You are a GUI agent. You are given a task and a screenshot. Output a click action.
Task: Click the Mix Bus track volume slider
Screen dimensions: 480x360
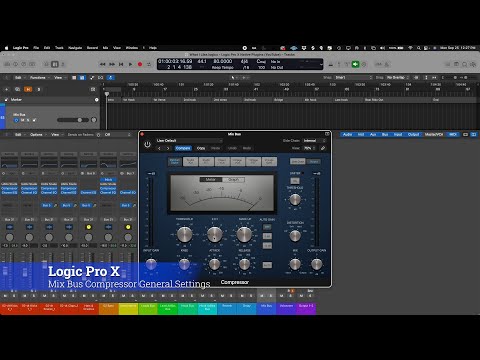click(73, 120)
